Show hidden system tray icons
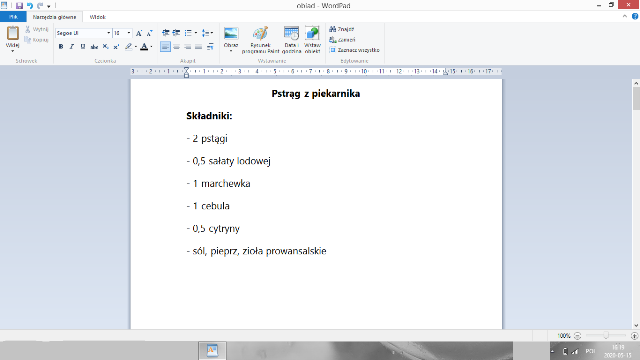Viewport: 640px width, 360px height. (553, 351)
